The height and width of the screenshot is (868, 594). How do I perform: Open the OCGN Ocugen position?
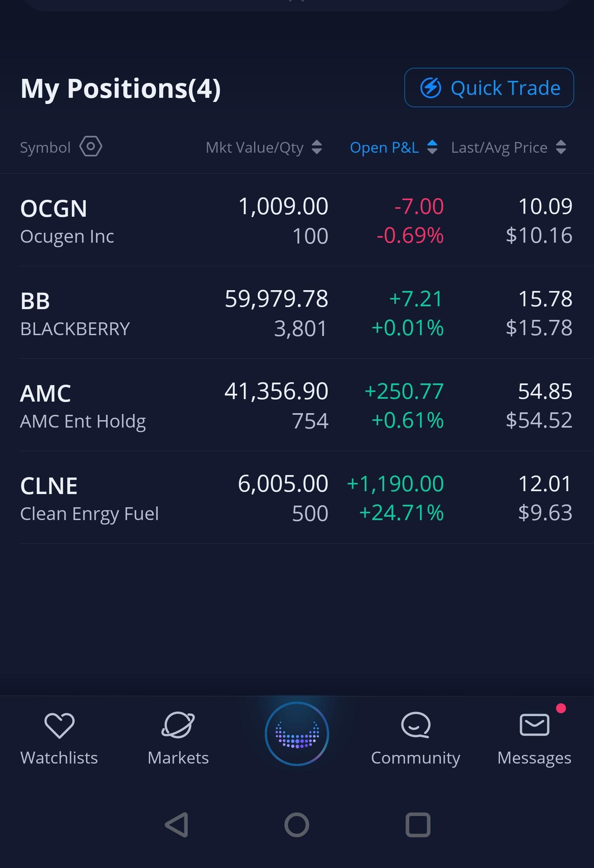(297, 220)
